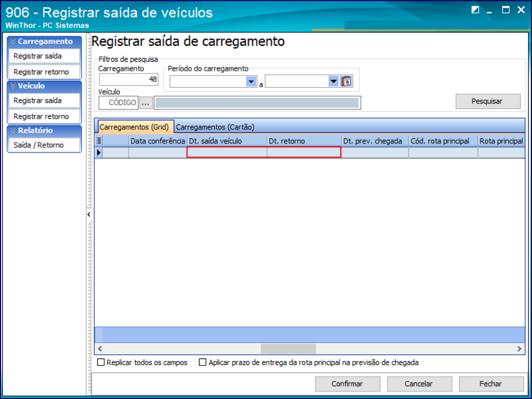Image resolution: width=532 pixels, height=399 pixels.
Task: Click the Dt. prev. chegada column header
Action: click(375, 141)
